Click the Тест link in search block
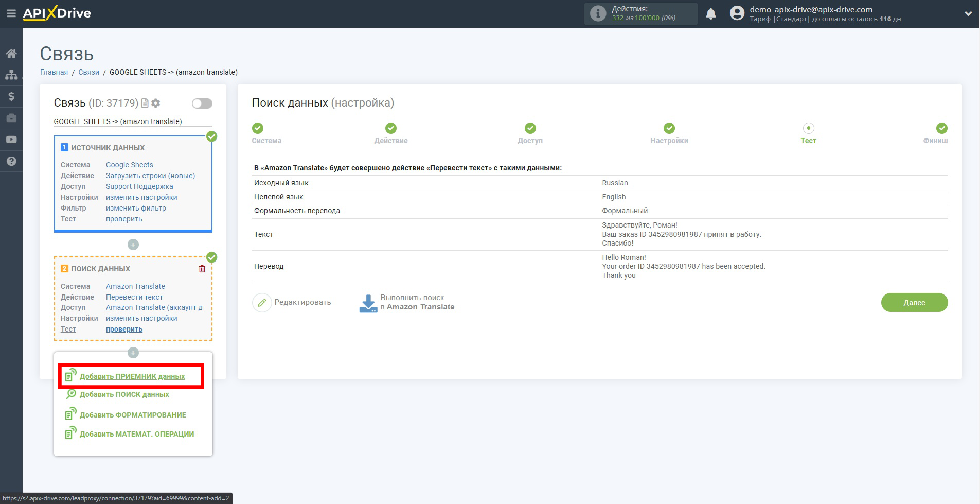 tap(68, 329)
